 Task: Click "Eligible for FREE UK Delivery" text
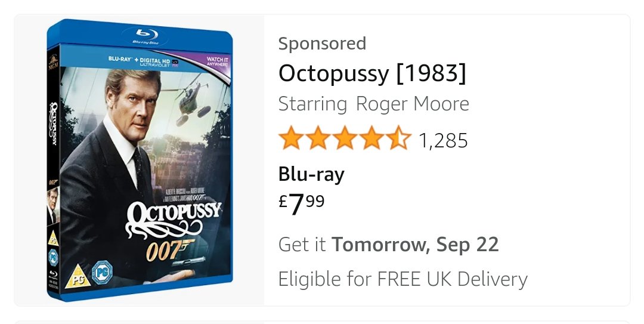tap(402, 279)
